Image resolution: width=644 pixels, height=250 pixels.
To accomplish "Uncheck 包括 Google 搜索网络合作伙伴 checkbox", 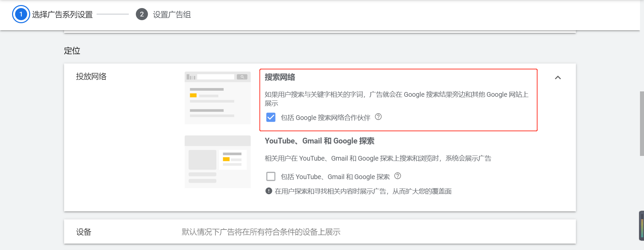I will coord(271,117).
